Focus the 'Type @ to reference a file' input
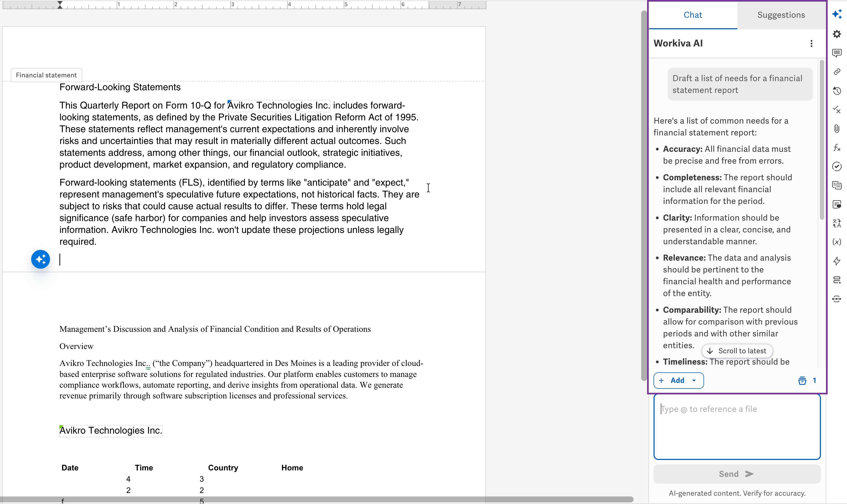Screen dimensions: 847x504 click(737, 427)
